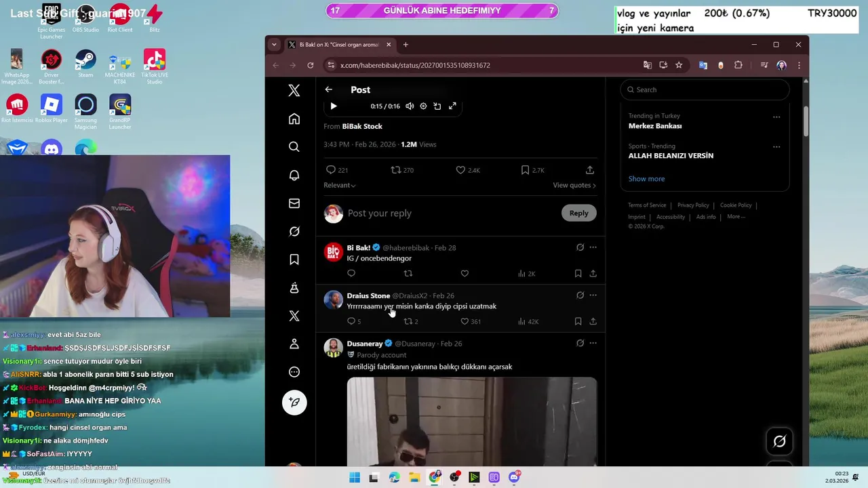Like the Bi Bak! IG reply
Image resolution: width=868 pixels, height=488 pixels.
pyautogui.click(x=465, y=273)
